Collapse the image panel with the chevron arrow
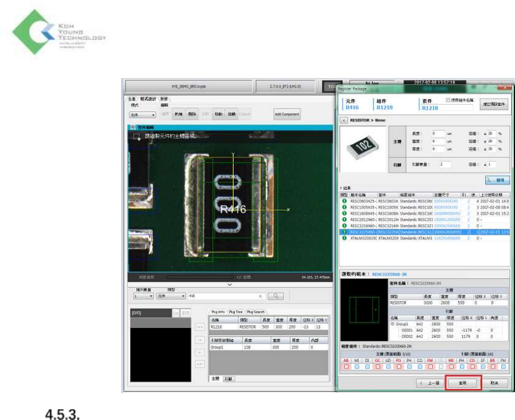 pyautogui.click(x=229, y=284)
